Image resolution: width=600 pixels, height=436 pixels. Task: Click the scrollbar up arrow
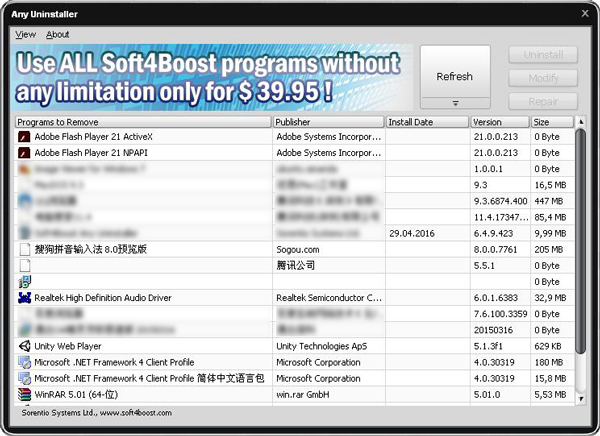point(581,122)
